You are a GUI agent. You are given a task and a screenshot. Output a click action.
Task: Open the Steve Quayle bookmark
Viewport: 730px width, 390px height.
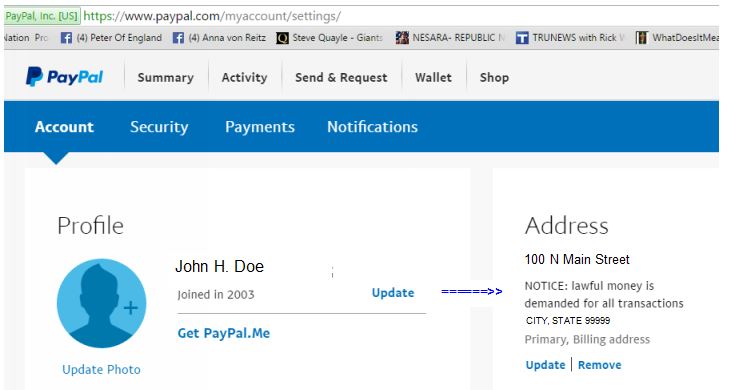(x=329, y=38)
